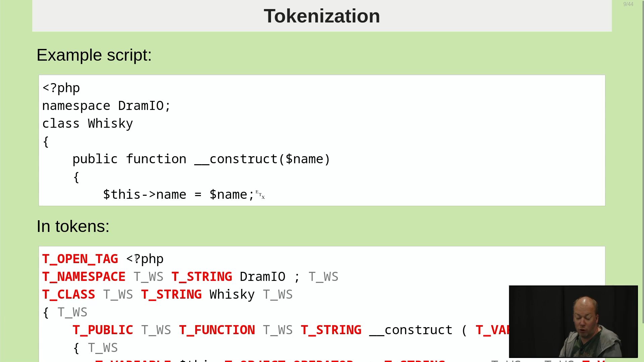Click the "Example script:" heading
Image resolution: width=644 pixels, height=362 pixels.
click(94, 55)
